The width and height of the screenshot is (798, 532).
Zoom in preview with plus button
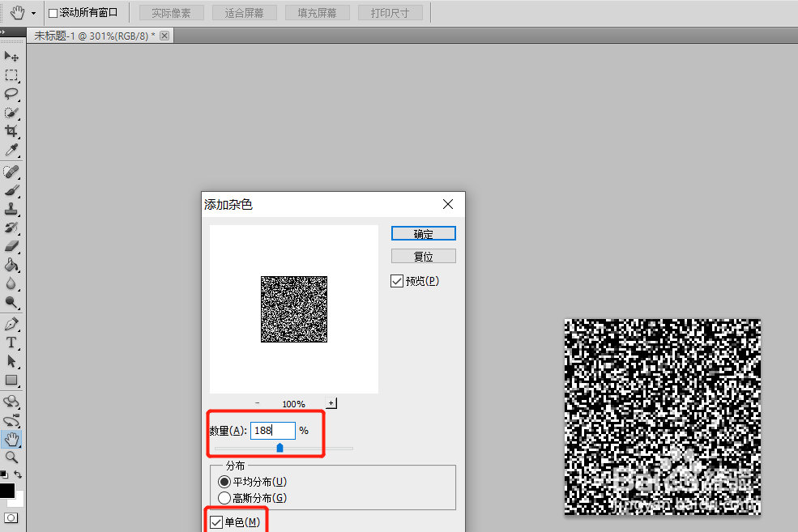click(331, 403)
